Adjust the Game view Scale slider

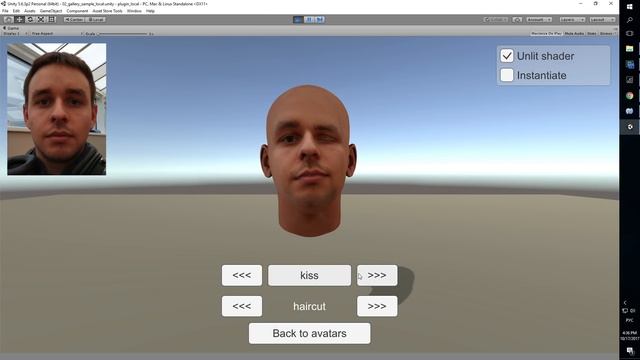tap(122, 33)
